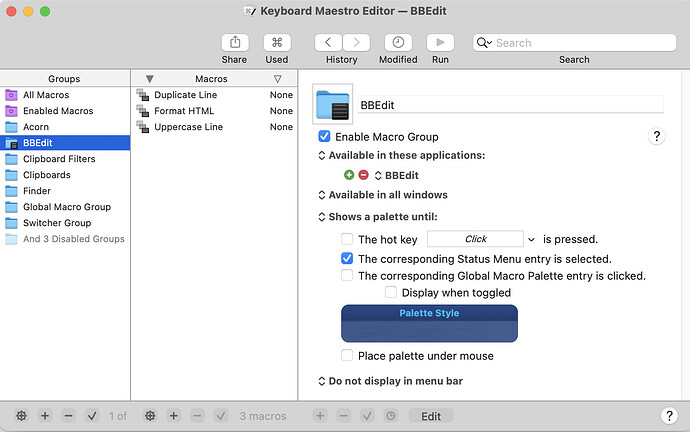Open the help button beside Enable Macro Group
The width and height of the screenshot is (690, 432).
pos(657,136)
